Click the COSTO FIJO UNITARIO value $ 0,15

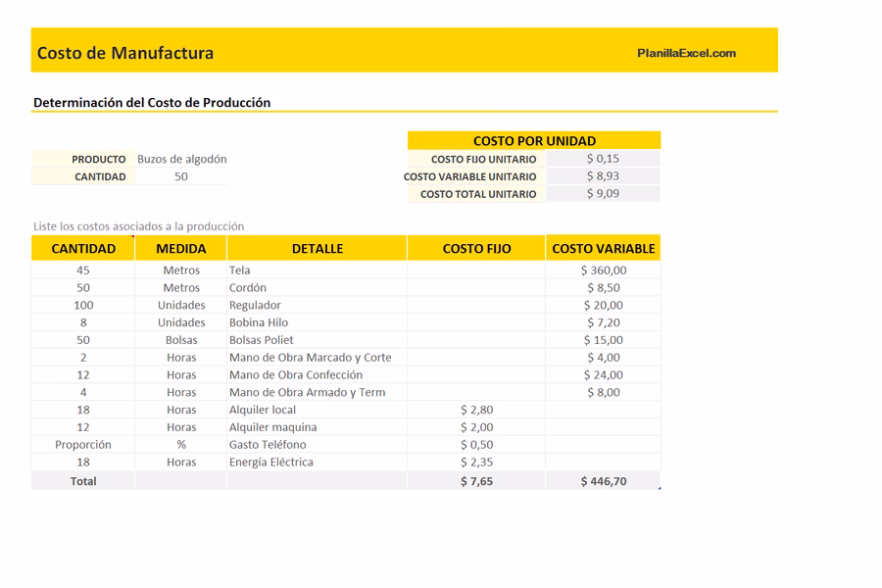point(603,159)
